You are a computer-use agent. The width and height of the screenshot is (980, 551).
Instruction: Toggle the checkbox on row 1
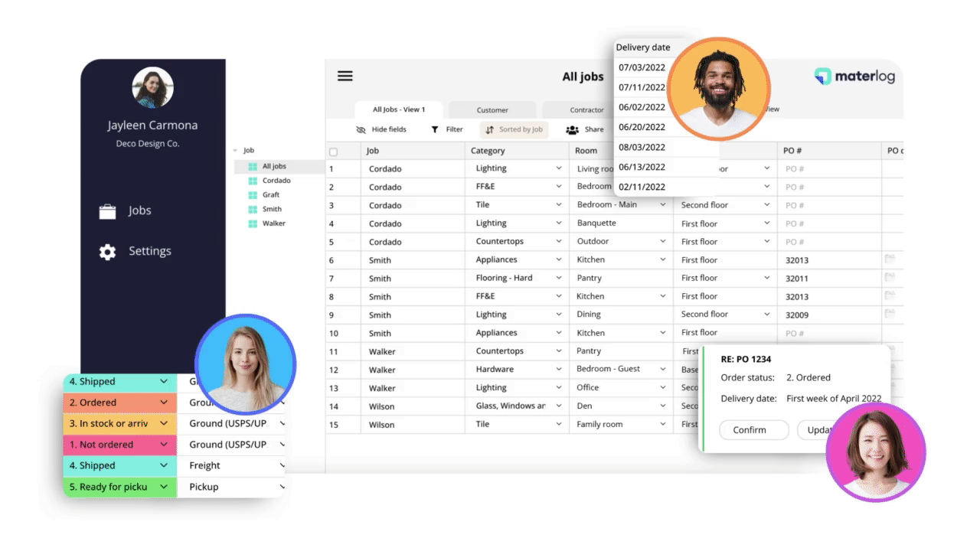332,168
